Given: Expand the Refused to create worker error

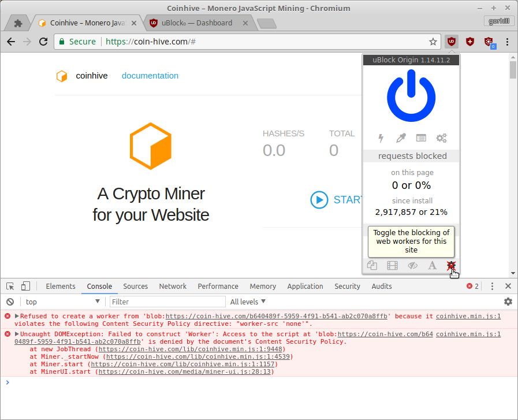Looking at the screenshot, I should click(x=17, y=316).
